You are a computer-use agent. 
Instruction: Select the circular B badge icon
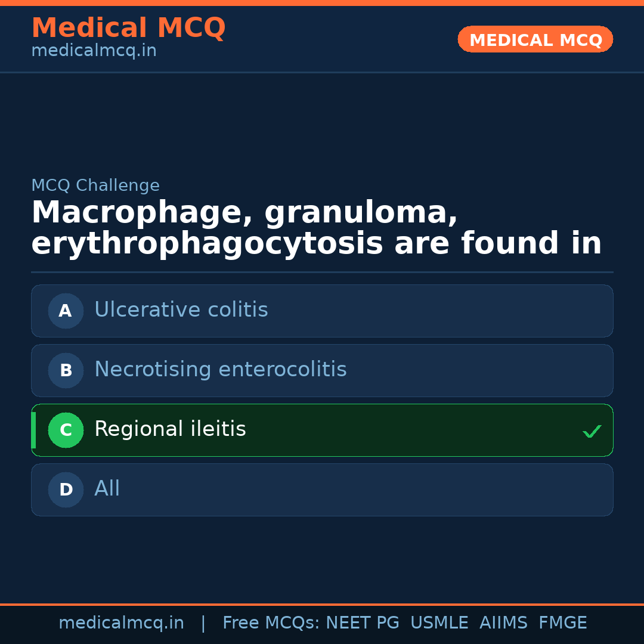pos(66,370)
